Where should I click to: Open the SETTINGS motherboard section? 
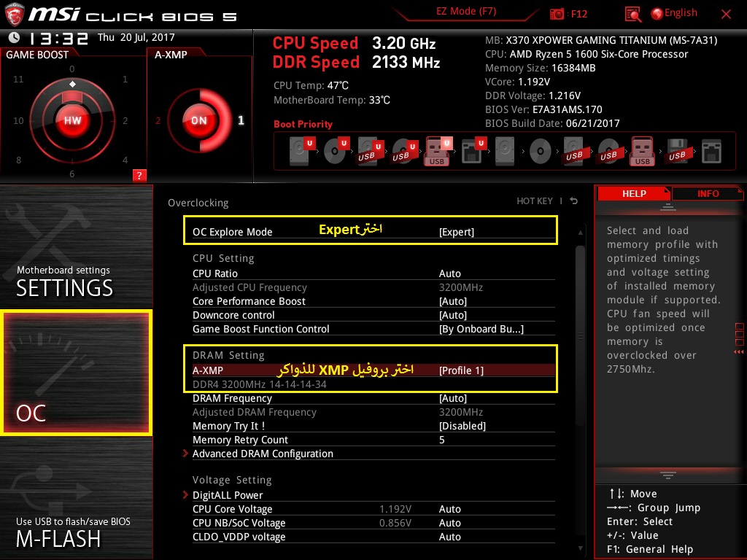point(76,246)
